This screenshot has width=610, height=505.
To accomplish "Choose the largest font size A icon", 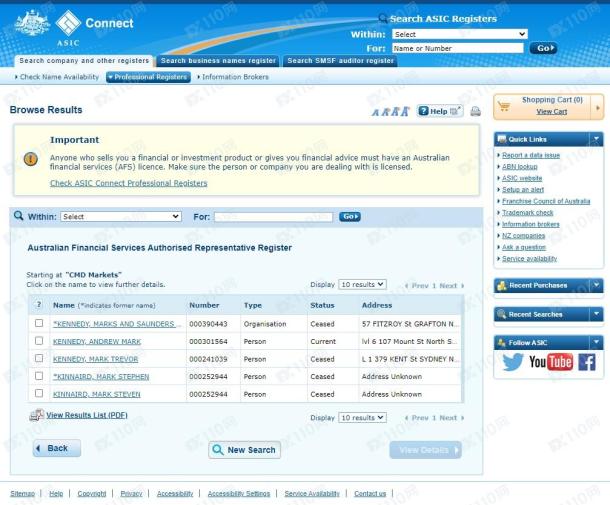I will 405,111.
